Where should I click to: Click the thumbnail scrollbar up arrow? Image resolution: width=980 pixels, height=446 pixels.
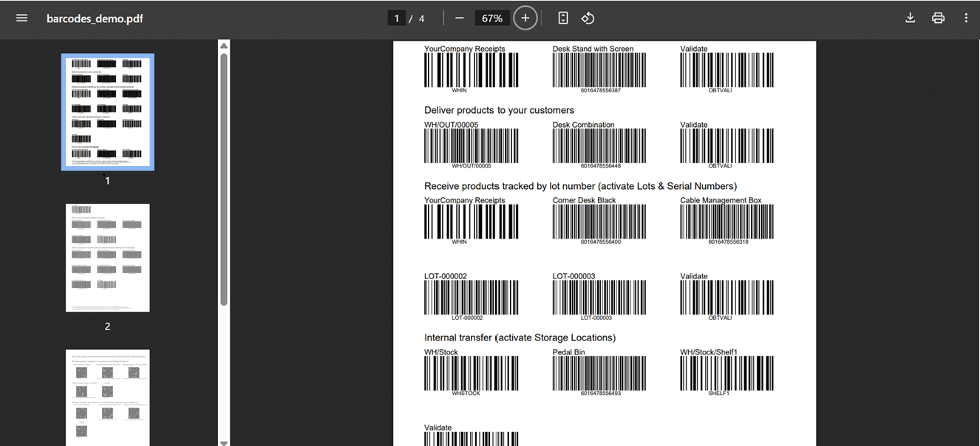coord(224,45)
